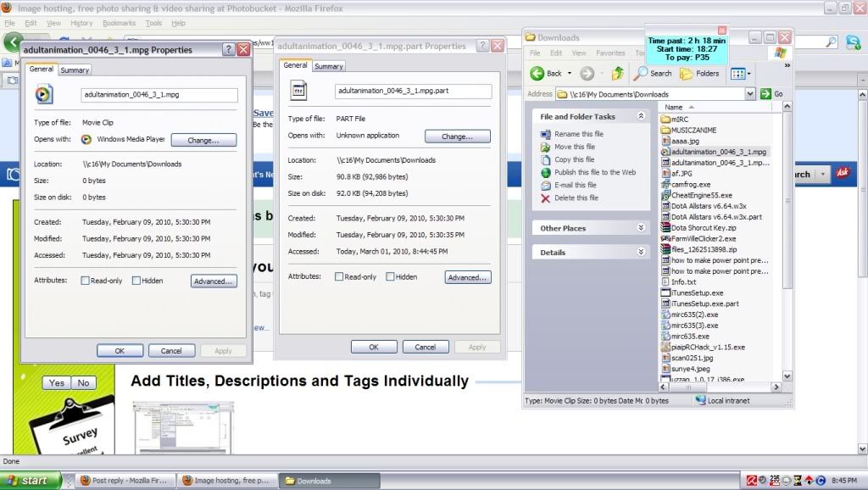
Task: Click the No button on the survey
Action: click(84, 382)
